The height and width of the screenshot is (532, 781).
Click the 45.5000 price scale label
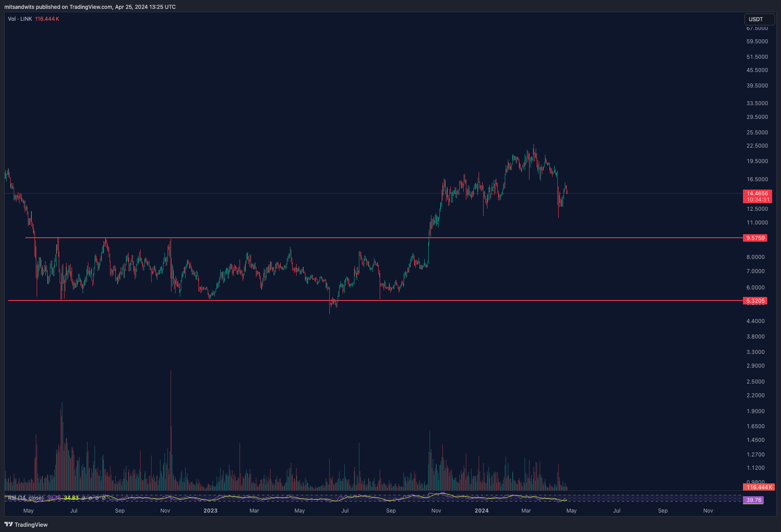click(757, 70)
